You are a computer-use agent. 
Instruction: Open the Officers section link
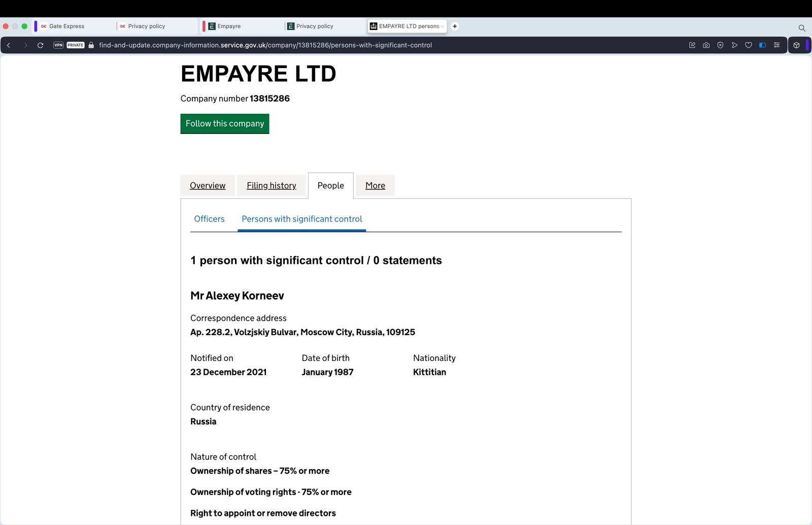click(x=209, y=219)
